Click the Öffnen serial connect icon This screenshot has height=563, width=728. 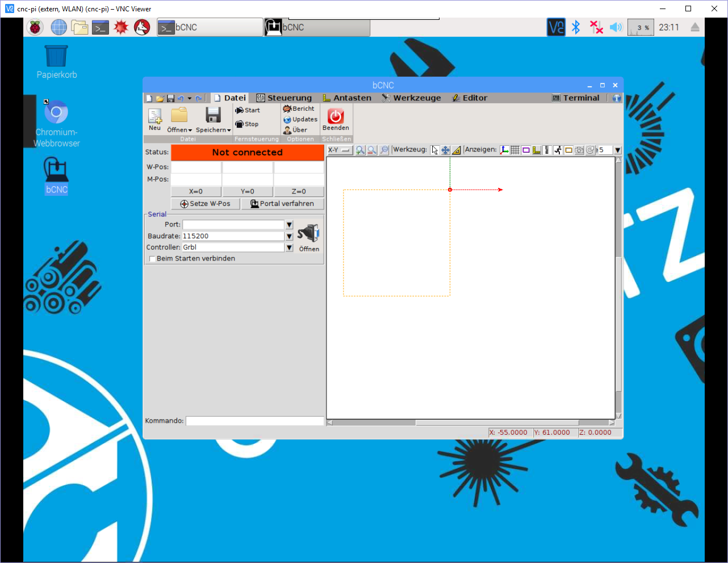click(309, 234)
